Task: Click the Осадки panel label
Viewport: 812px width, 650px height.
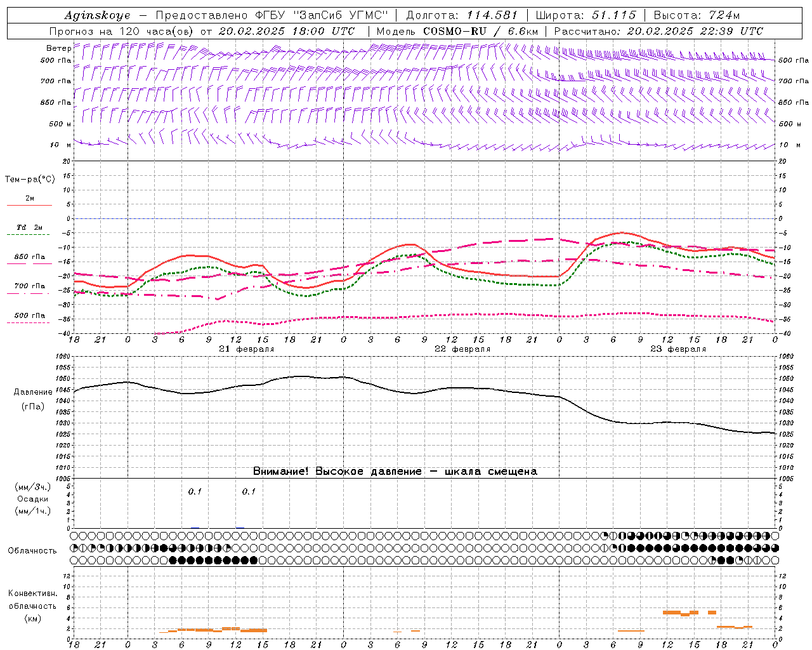Action: (x=33, y=499)
